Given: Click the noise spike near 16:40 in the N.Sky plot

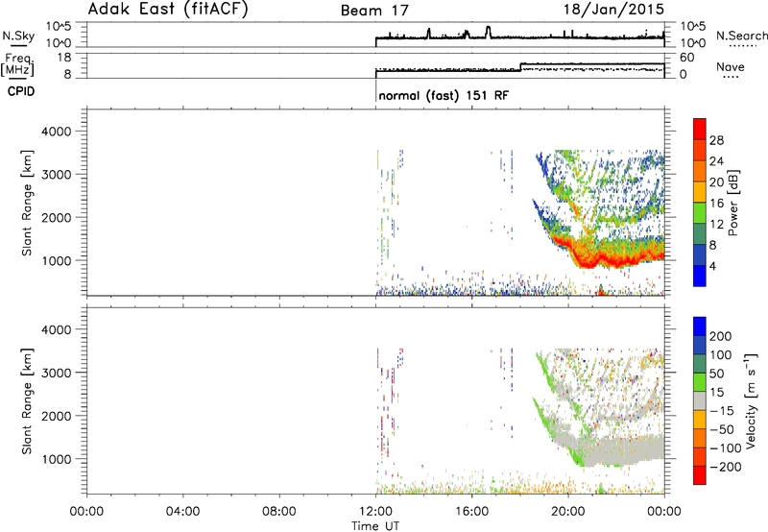Looking at the screenshot, I should coord(488,32).
